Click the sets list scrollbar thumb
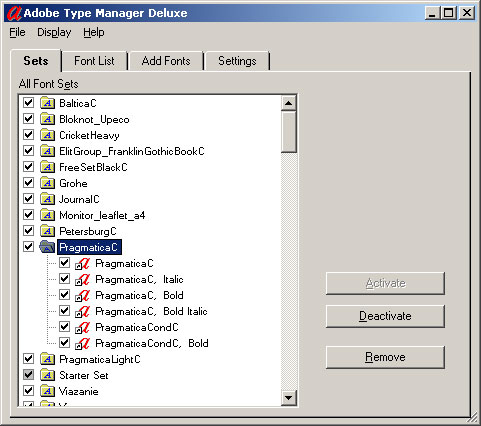This screenshot has height=426, width=481. pos(289,132)
